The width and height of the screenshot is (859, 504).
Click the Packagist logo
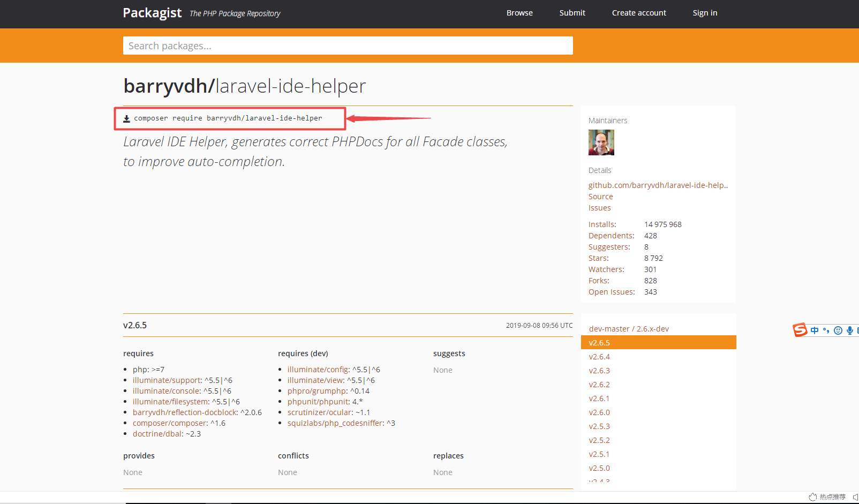point(152,13)
